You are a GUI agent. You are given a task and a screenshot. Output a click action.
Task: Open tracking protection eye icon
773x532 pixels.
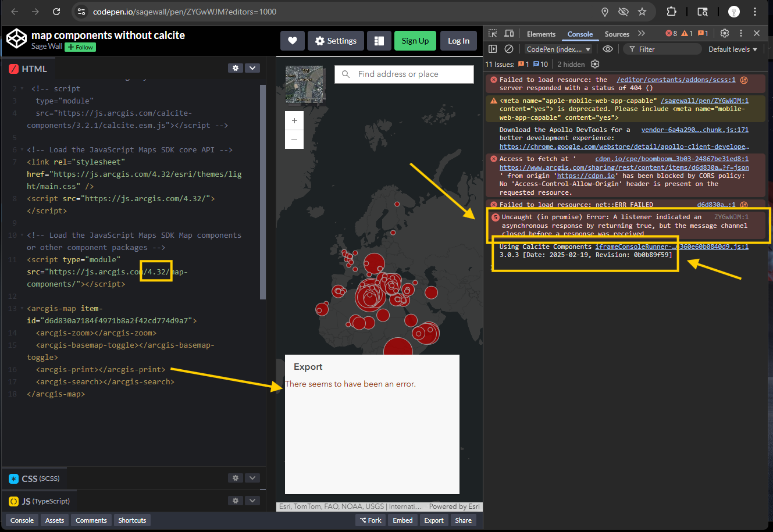tap(624, 12)
